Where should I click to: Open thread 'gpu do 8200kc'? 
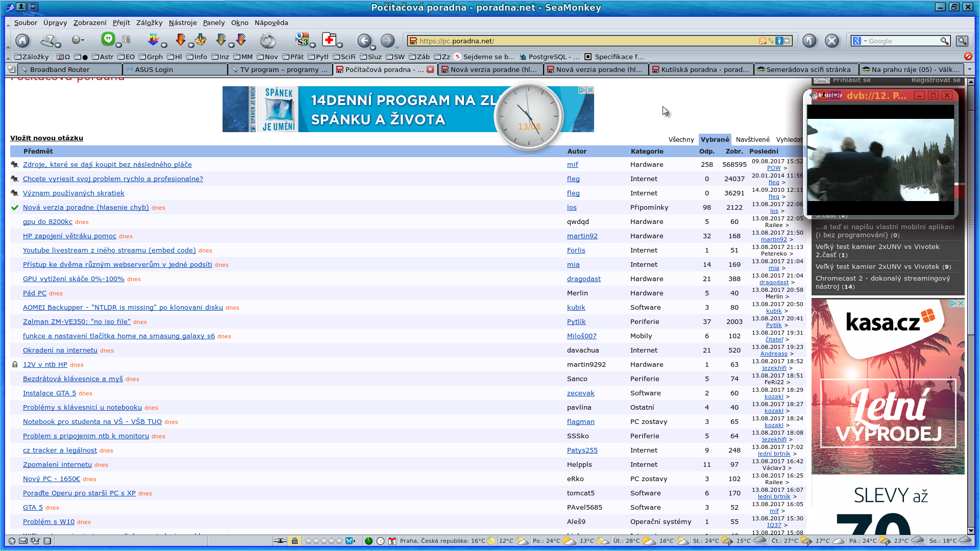click(x=47, y=221)
